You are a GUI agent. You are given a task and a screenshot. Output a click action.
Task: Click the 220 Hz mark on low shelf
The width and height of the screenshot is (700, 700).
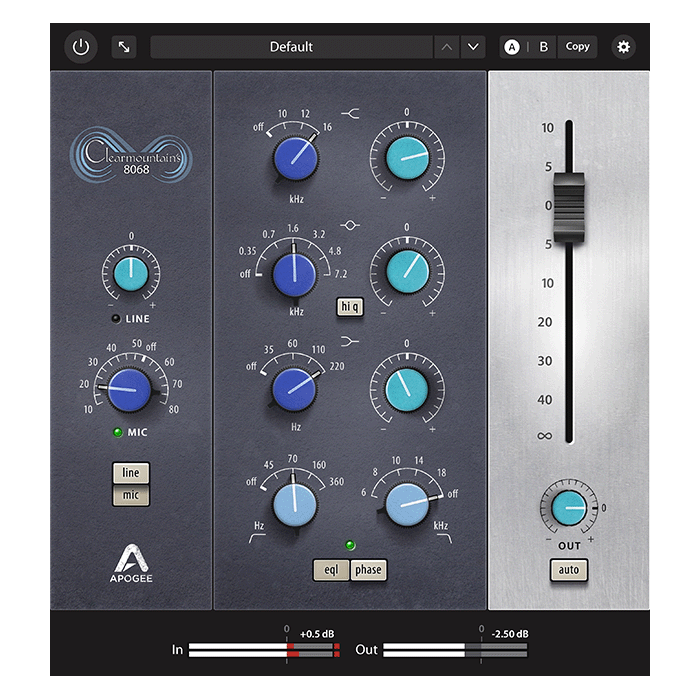[x=337, y=367]
